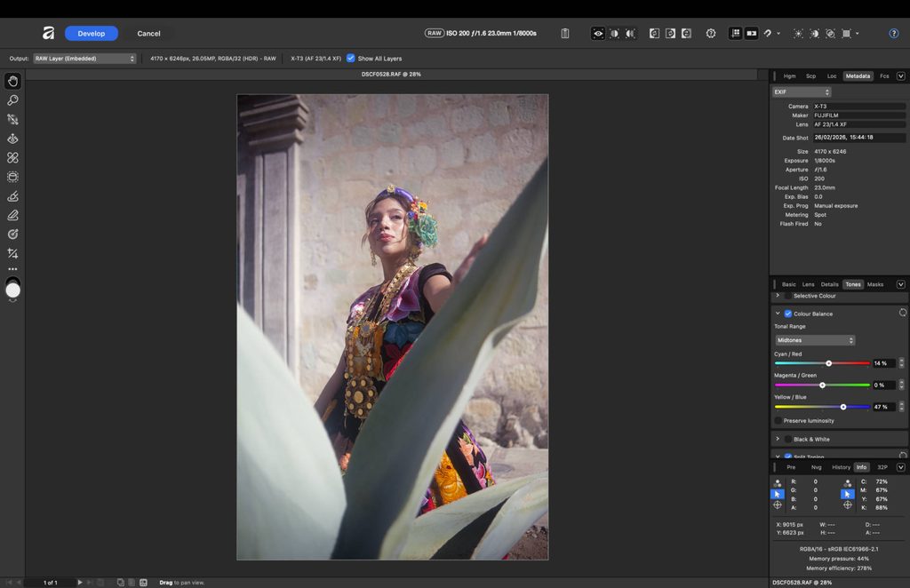The image size is (910, 588).
Task: Open the Info panel options menu
Action: pyautogui.click(x=901, y=467)
